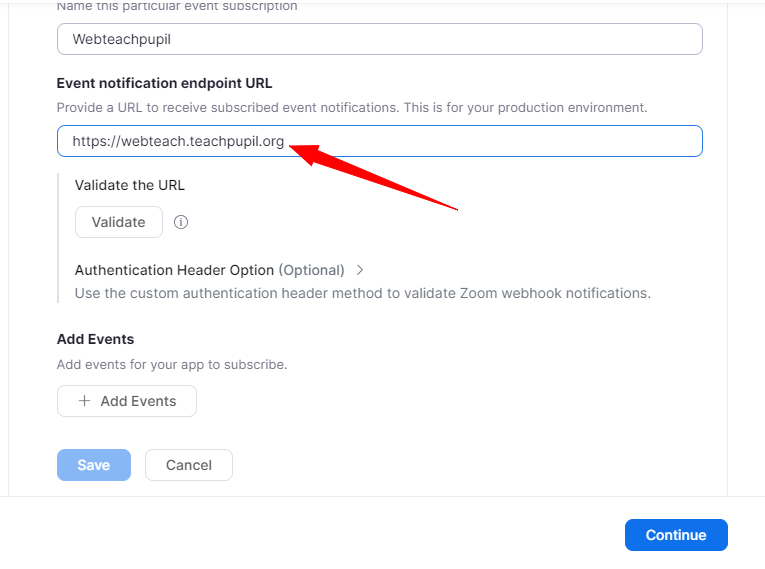Click the bold 'Add Events' section heading
Viewport: 765px width, 569px height.
pyautogui.click(x=95, y=339)
